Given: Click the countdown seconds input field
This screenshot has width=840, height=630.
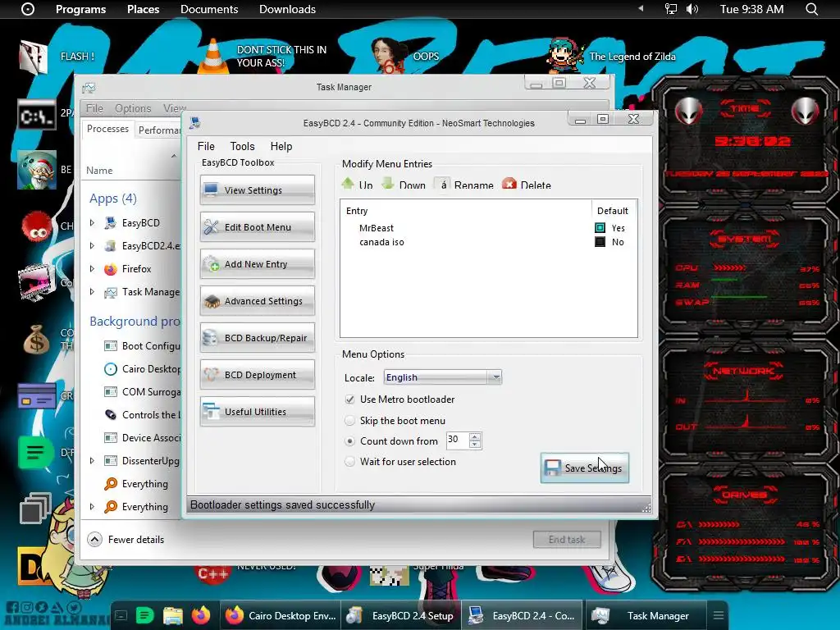Looking at the screenshot, I should click(x=458, y=441).
